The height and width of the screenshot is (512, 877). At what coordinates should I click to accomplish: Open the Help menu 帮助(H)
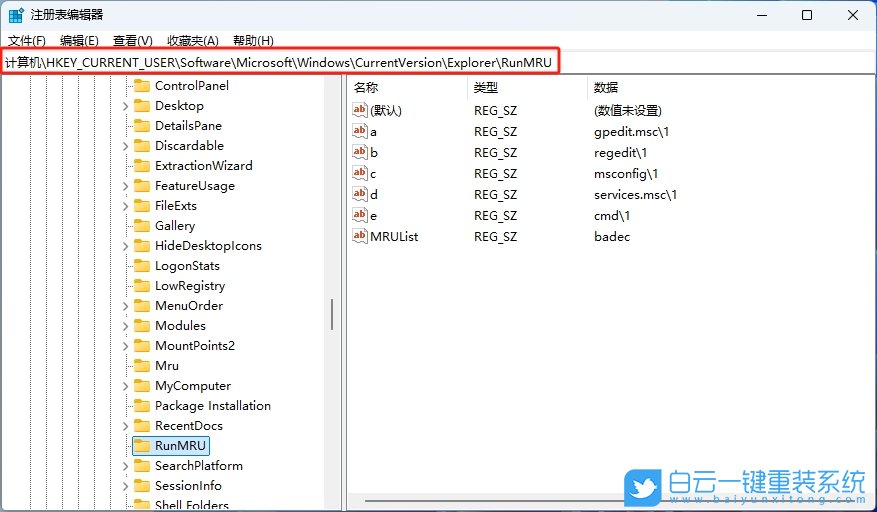point(253,41)
